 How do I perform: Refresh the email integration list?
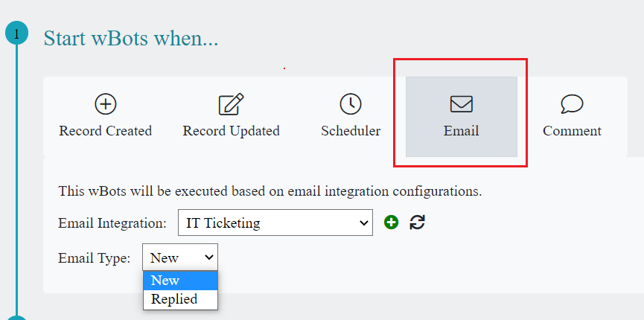(418, 222)
